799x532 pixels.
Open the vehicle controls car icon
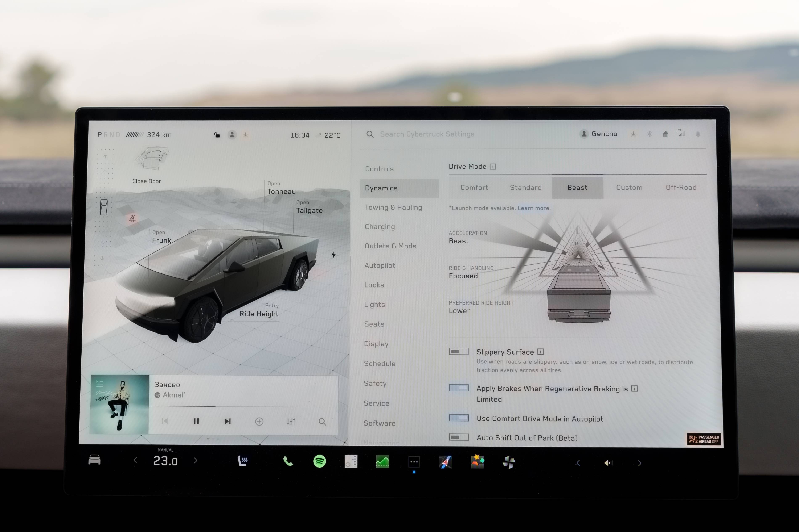(94, 460)
